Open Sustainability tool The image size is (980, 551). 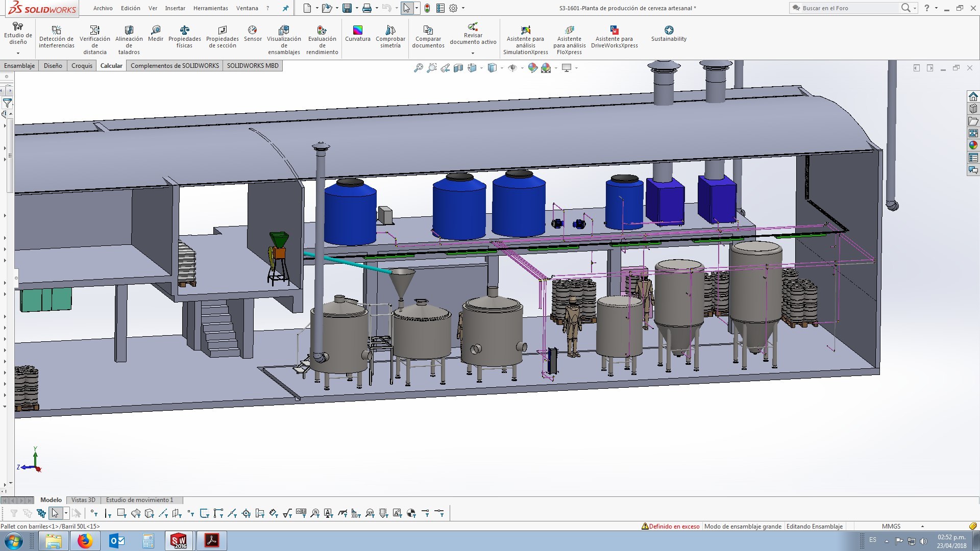669,34
